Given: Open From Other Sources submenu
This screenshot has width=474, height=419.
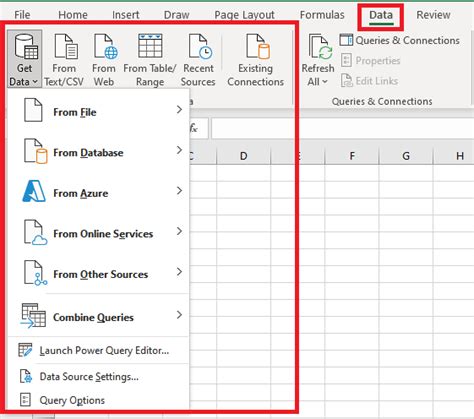Looking at the screenshot, I should (x=99, y=273).
